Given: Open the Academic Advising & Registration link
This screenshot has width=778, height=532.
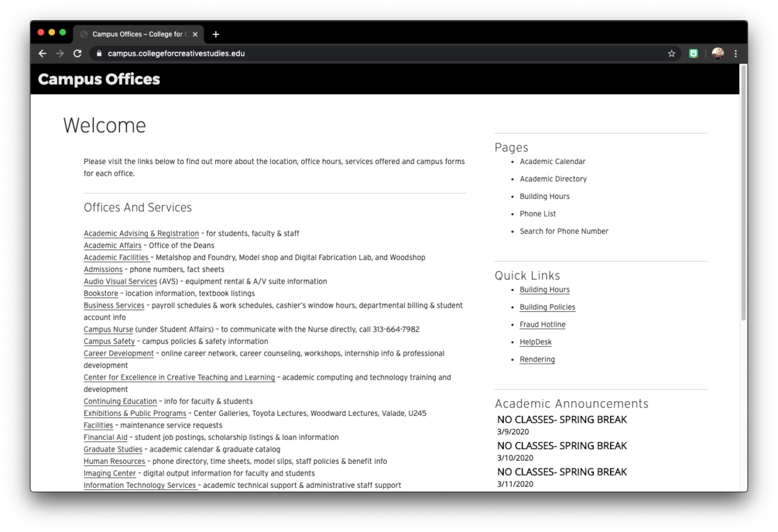Looking at the screenshot, I should [141, 233].
